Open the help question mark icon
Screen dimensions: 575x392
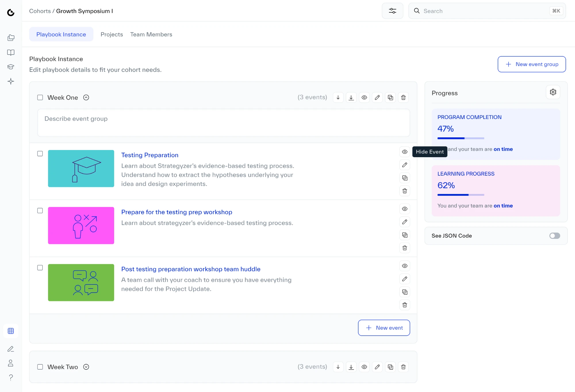pos(11,377)
